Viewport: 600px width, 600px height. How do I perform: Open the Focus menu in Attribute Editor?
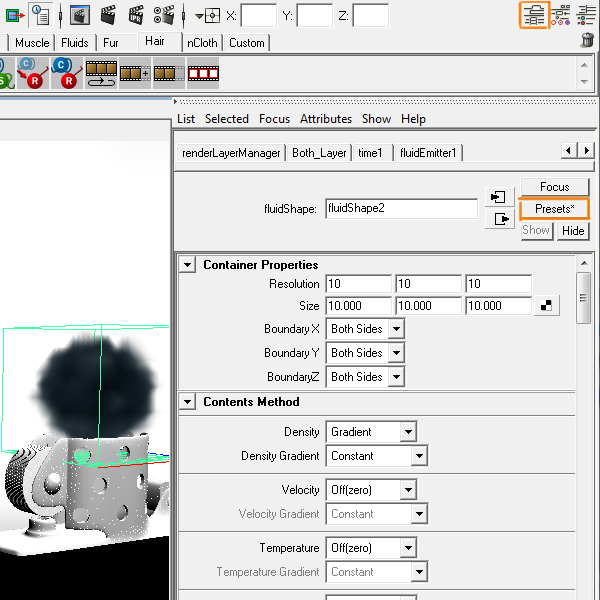(274, 119)
